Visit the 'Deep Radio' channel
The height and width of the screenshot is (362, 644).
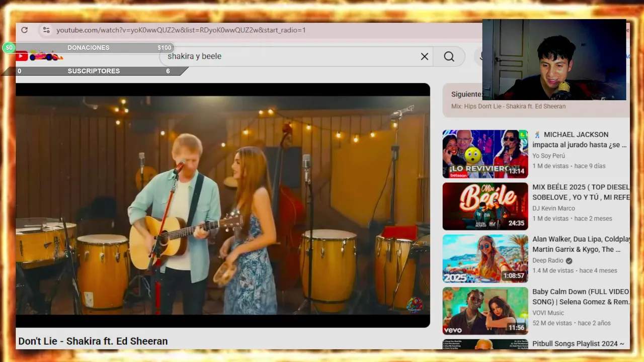click(548, 260)
